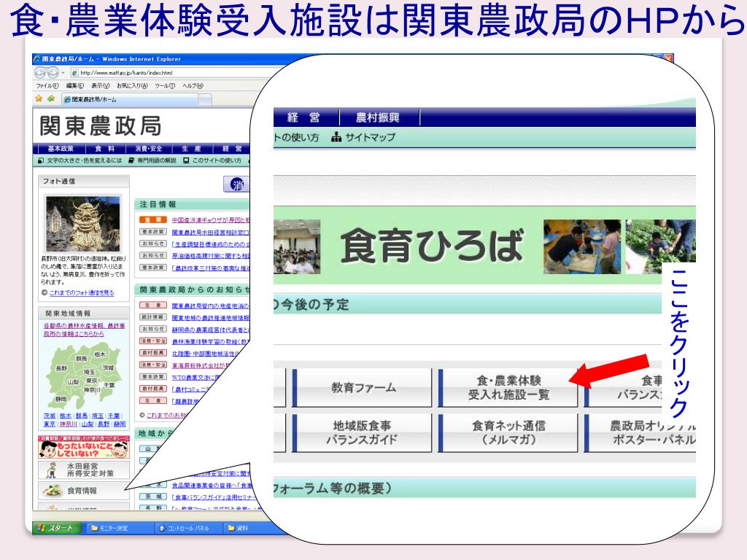
Task: Open 「食事バランスガイド」活用セミナー link
Action: tap(214, 497)
